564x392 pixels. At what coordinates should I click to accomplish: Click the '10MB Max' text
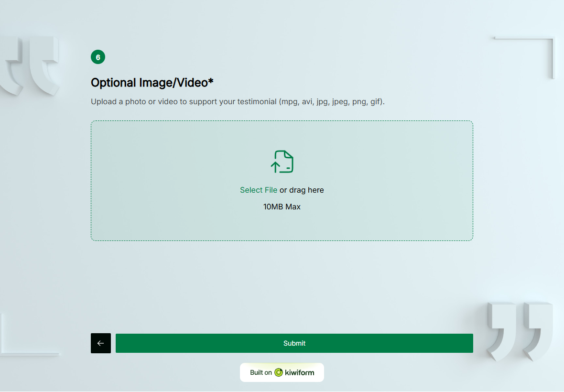coord(282,207)
